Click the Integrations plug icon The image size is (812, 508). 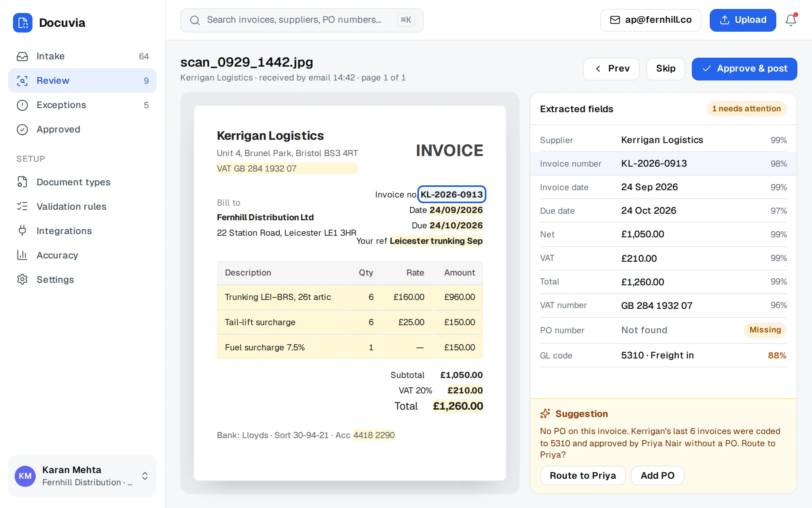22,231
